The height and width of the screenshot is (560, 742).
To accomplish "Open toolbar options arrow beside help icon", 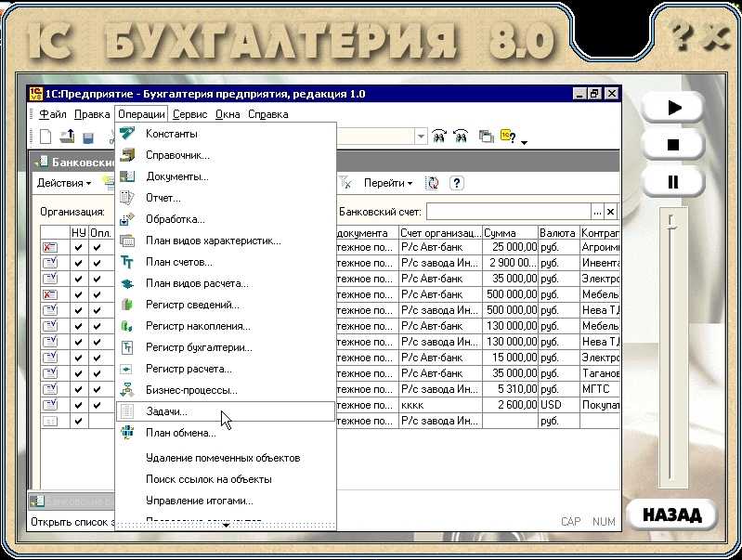I will coord(525,141).
